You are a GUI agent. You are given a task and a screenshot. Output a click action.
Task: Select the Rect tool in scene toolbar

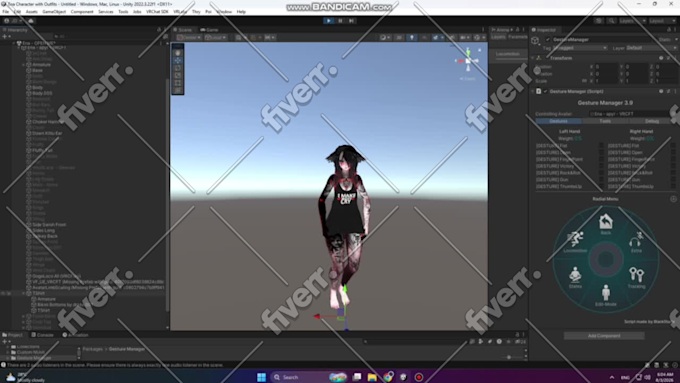pyautogui.click(x=178, y=83)
